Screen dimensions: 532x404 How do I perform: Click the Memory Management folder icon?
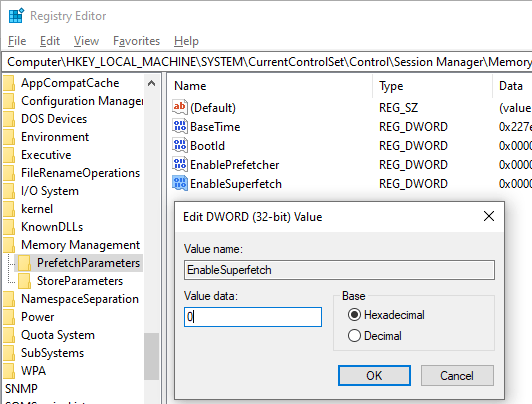coord(9,245)
